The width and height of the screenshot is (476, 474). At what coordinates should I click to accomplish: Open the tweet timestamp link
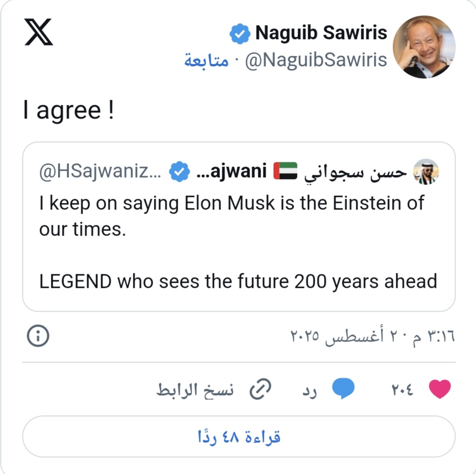click(x=372, y=336)
